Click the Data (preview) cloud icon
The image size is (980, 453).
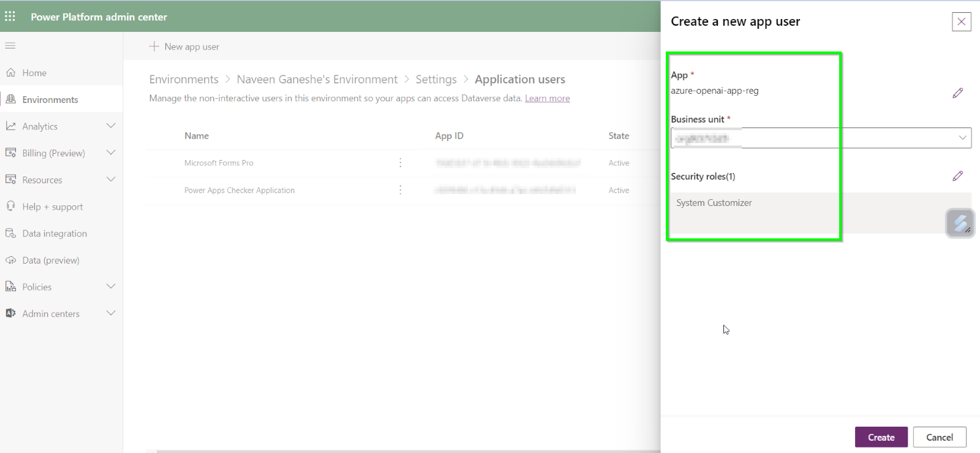pos(10,260)
